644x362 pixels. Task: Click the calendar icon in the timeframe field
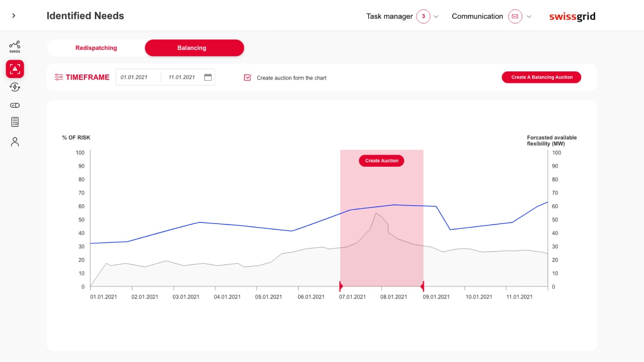208,77
